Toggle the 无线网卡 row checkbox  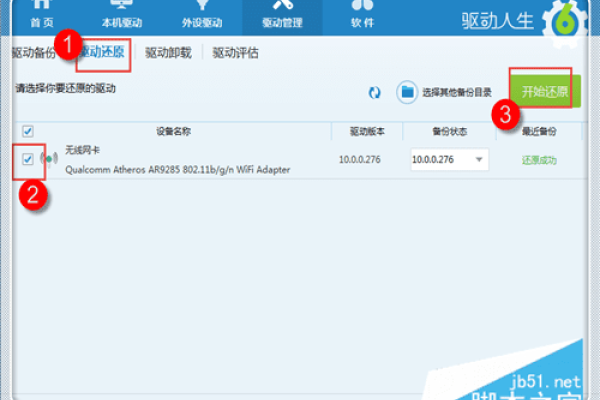pos(28,159)
